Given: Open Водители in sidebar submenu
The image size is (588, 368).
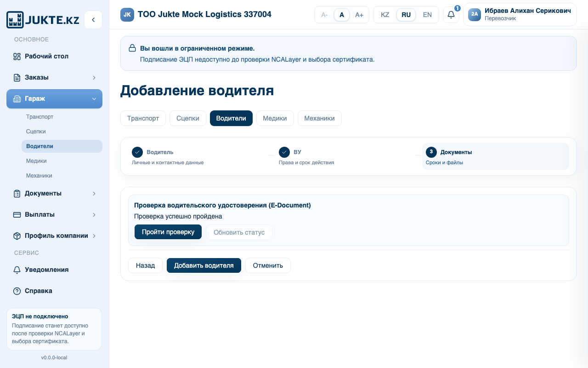Looking at the screenshot, I should click(x=62, y=146).
